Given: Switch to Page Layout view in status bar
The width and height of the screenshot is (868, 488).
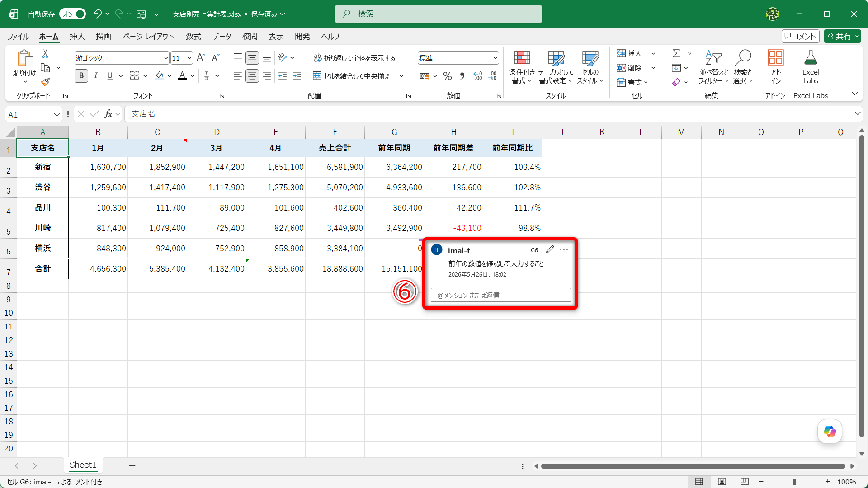Looking at the screenshot, I should [x=722, y=482].
